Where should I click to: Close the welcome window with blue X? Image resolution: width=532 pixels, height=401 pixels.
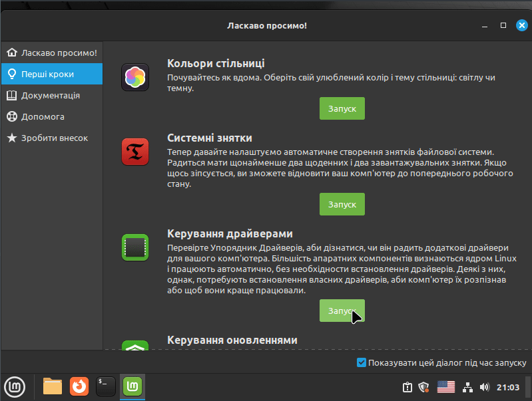click(522, 25)
